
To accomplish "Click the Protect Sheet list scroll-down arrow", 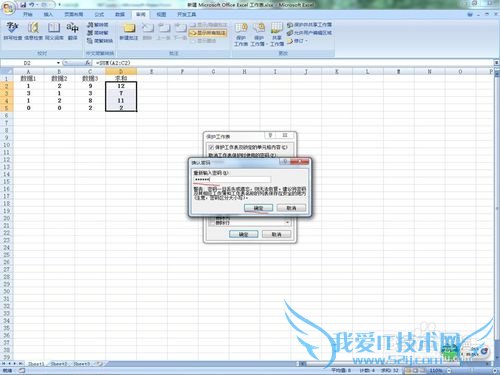I will (x=287, y=222).
